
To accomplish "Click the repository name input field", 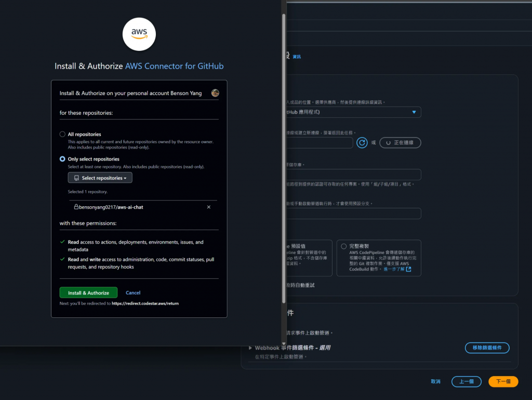I will pos(353,175).
